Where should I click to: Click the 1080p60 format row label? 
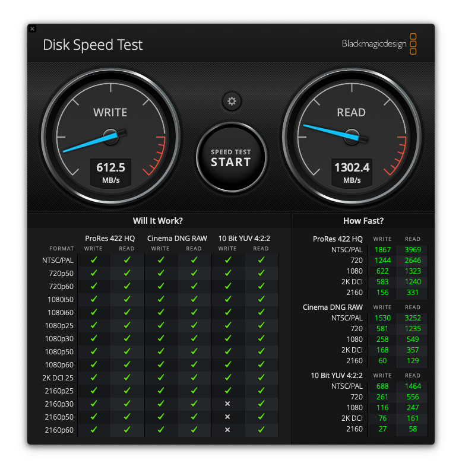[59, 365]
